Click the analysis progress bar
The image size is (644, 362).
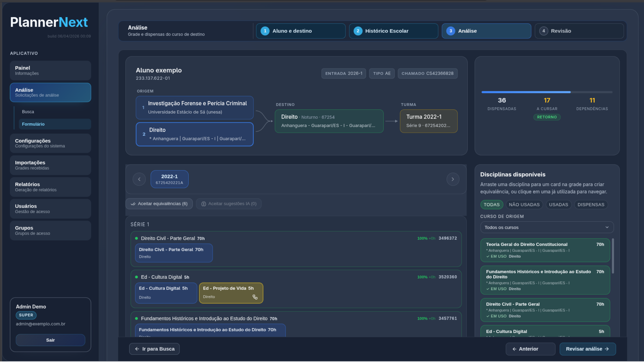pos(547,92)
